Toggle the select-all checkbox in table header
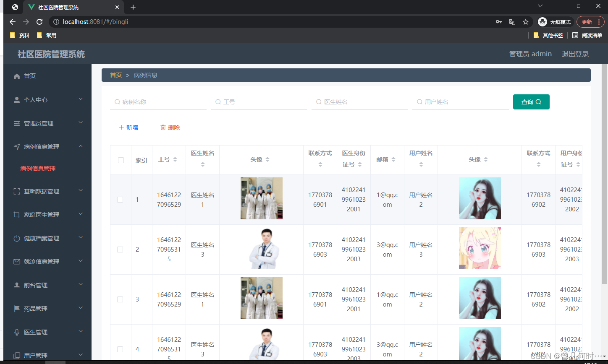This screenshot has height=364, width=608. coord(120,160)
